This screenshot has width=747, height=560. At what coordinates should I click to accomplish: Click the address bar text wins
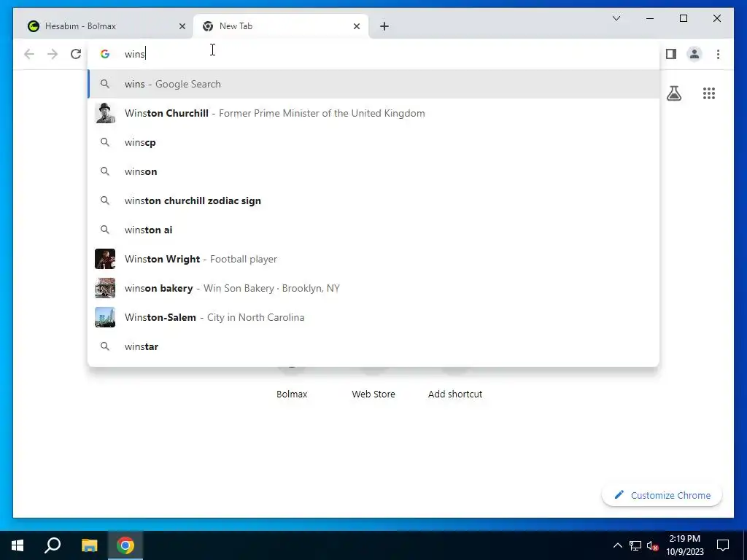pyautogui.click(x=135, y=54)
